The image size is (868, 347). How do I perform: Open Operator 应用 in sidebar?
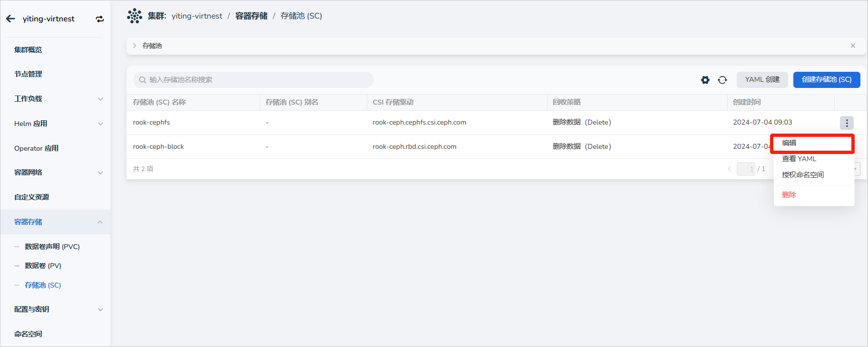[x=36, y=148]
